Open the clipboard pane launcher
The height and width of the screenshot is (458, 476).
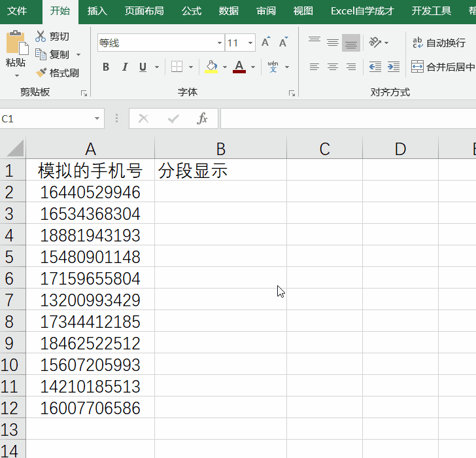click(84, 94)
